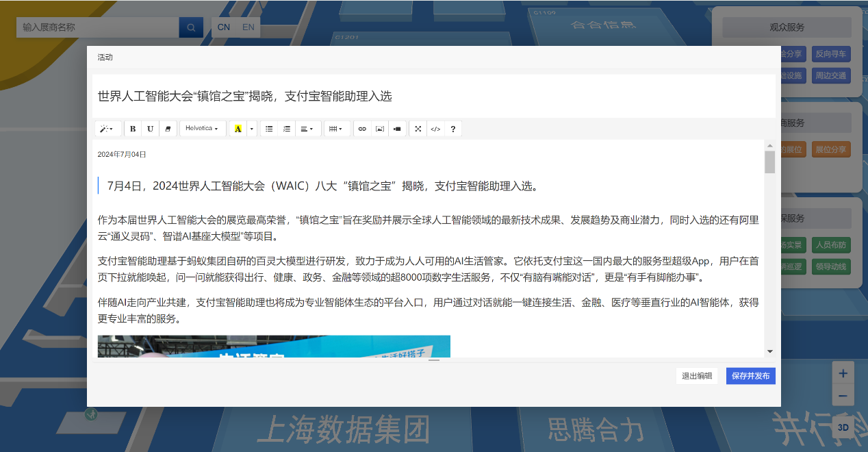This screenshot has height=452, width=868.
Task: Toggle fullscreen editor mode
Action: click(418, 129)
